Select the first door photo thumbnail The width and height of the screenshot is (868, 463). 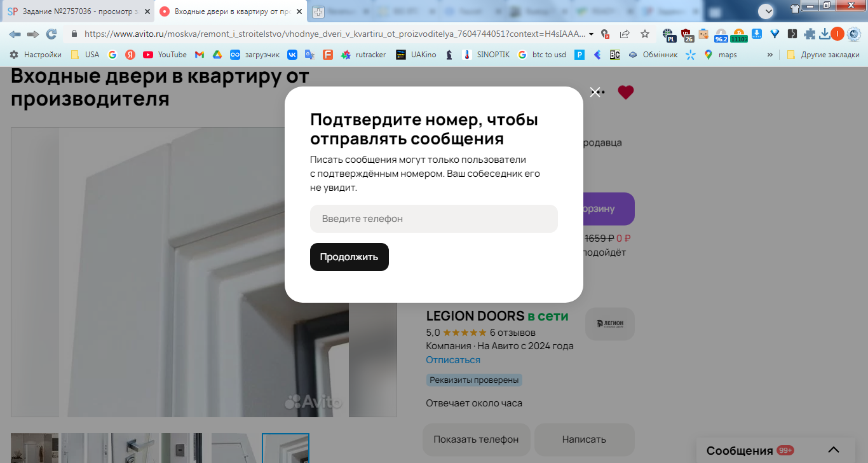tap(34, 448)
